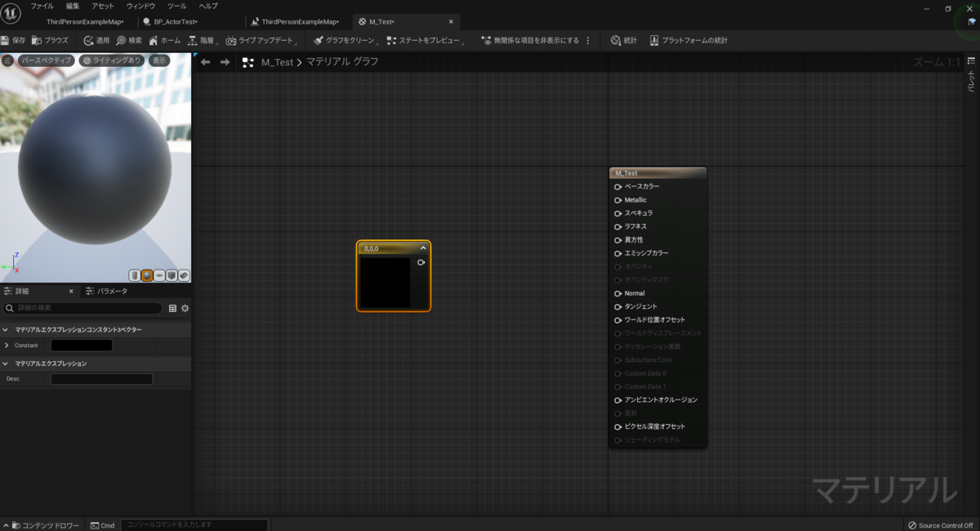Open the Constant color swatch
Screen dimensions: 980x531
(x=82, y=346)
